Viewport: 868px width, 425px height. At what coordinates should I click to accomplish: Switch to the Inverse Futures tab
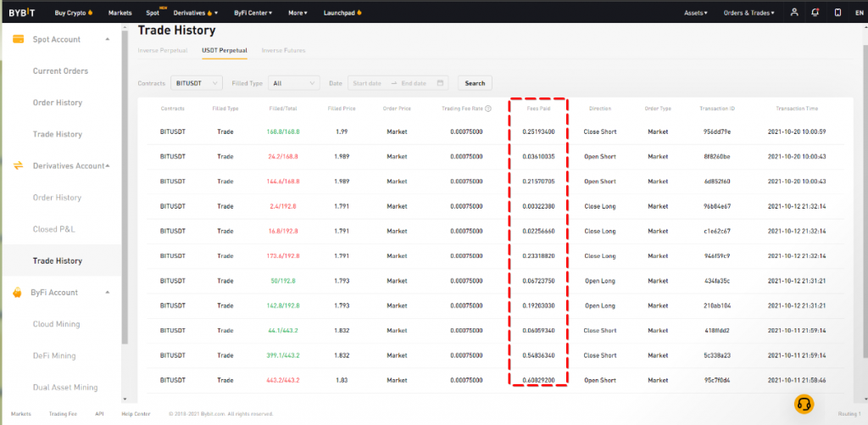[283, 51]
